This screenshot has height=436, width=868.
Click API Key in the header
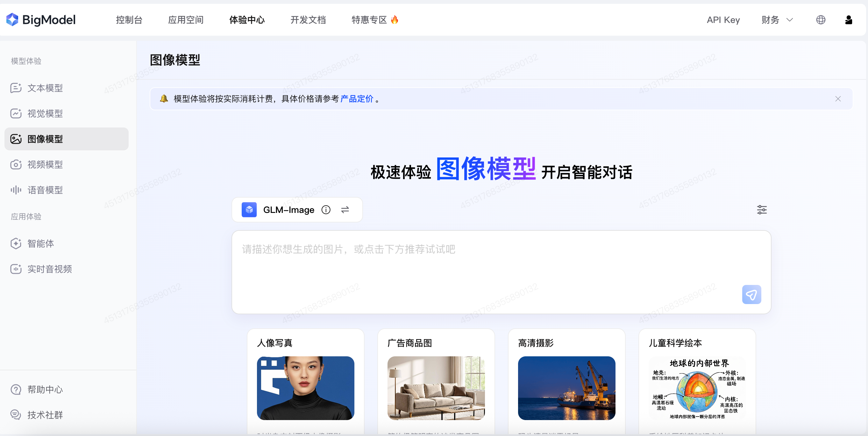pos(723,20)
